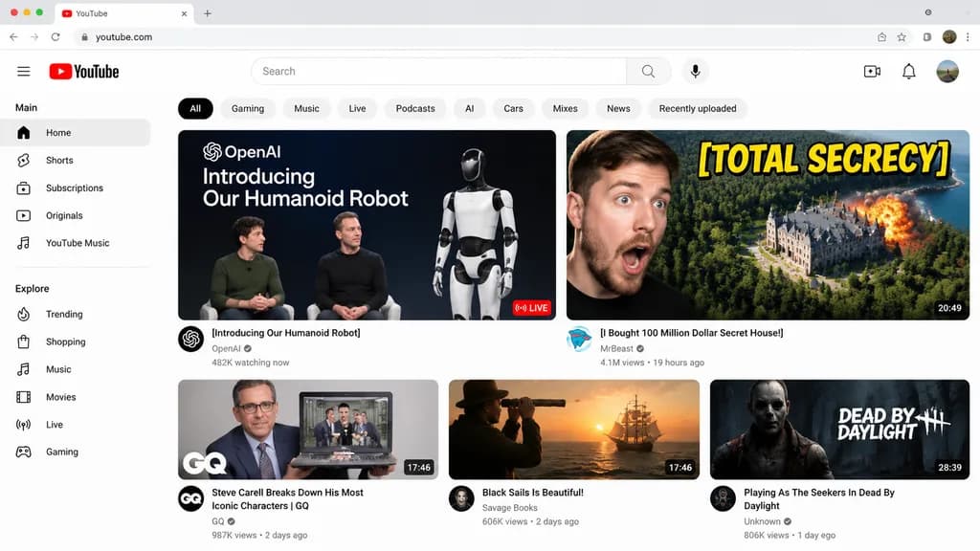Open title I Bought 100 Million Dollar Secret House
This screenshot has height=551, width=980.
click(x=691, y=333)
